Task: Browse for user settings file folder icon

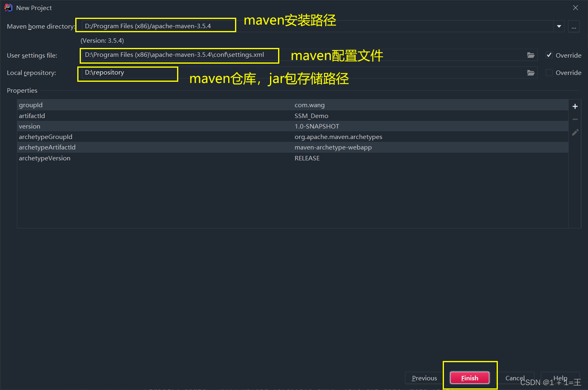Action: [531, 55]
